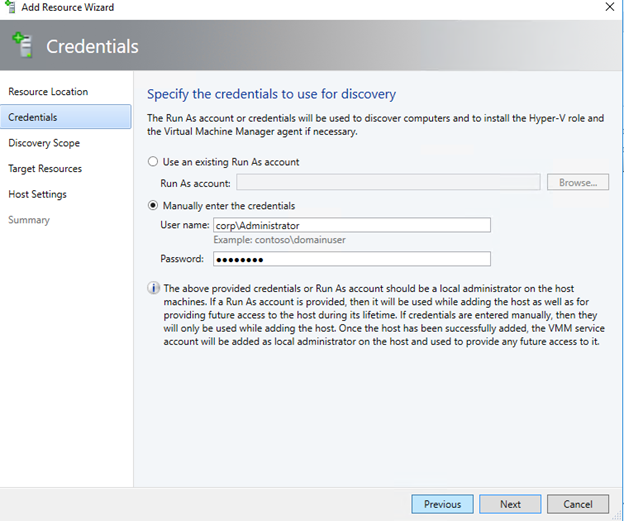This screenshot has height=521, width=624.
Task: Open the Discovery Scope step
Action: [x=44, y=143]
